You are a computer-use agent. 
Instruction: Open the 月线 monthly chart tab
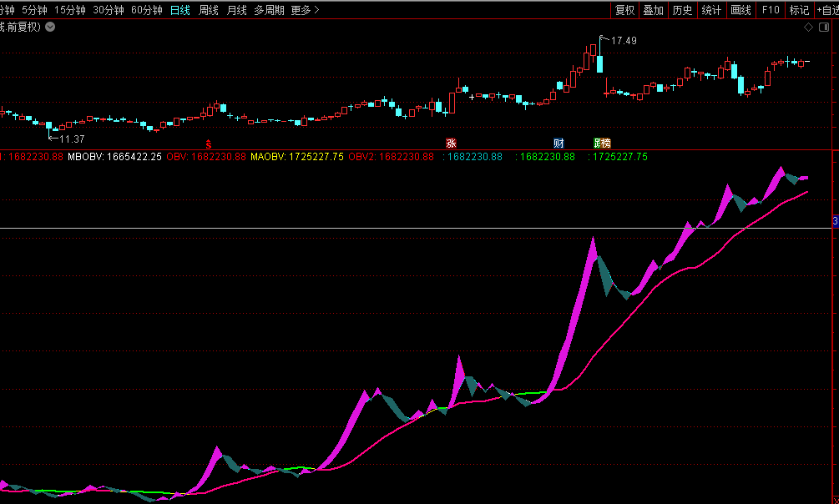pos(237,10)
